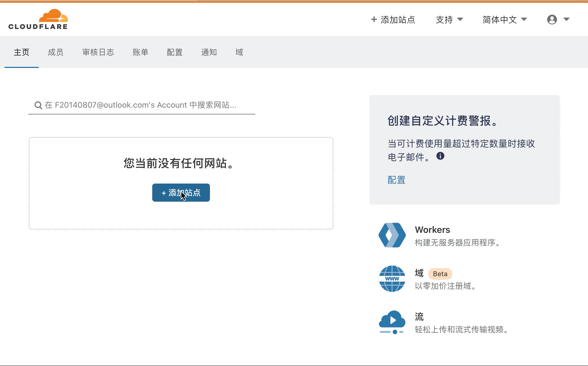The width and height of the screenshot is (588, 366).
Task: Click the info icon beside 电子邮件
Action: pyautogui.click(x=440, y=156)
